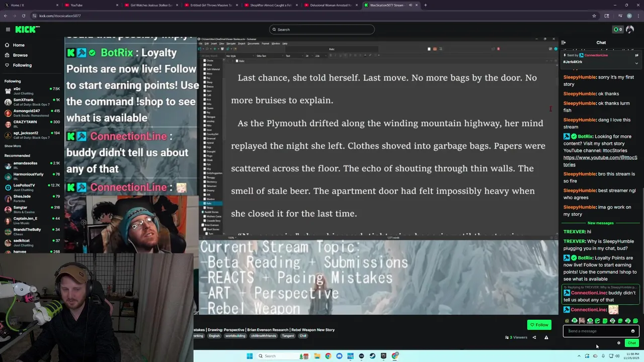Click the browser reload button
644x362 pixels.
point(23,16)
